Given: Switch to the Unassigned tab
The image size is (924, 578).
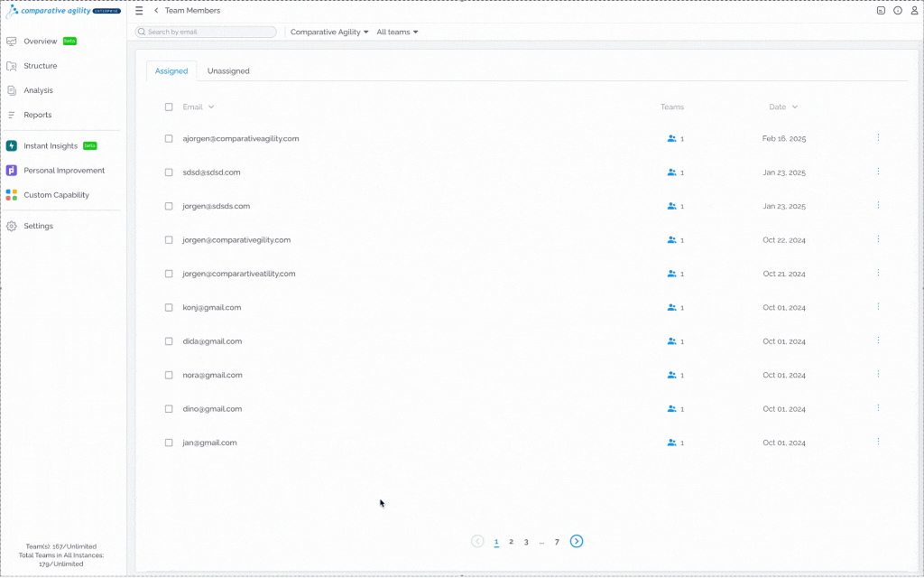Looking at the screenshot, I should [228, 70].
